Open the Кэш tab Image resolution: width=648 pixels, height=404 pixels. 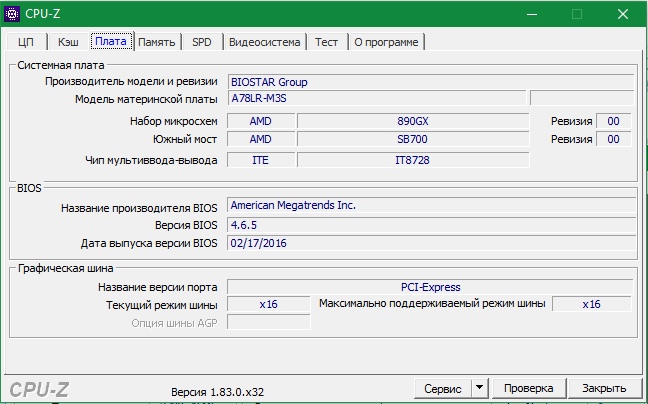click(x=68, y=42)
